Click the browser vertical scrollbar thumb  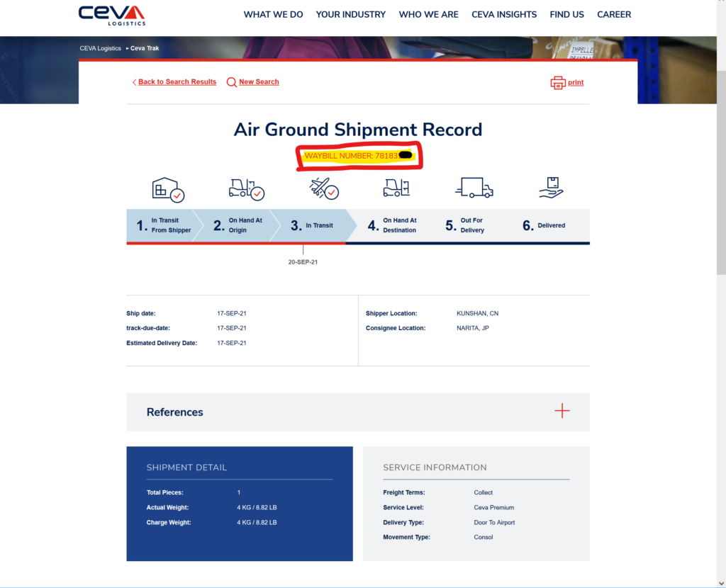(721, 173)
